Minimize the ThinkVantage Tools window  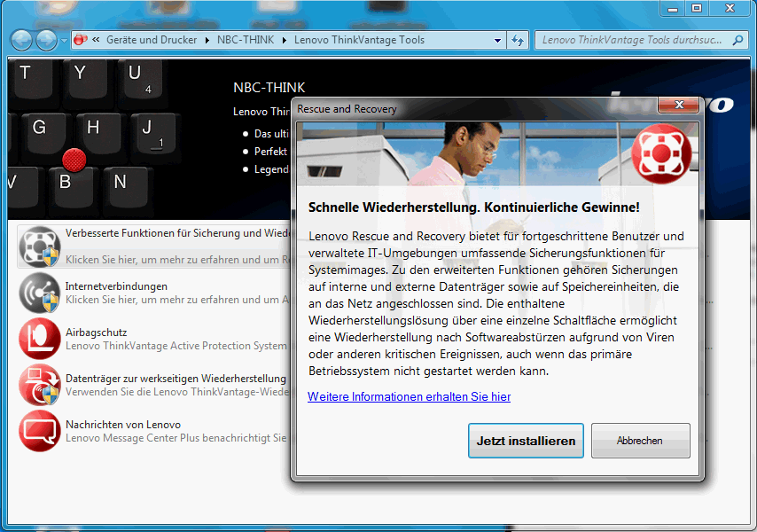pyautogui.click(x=673, y=8)
